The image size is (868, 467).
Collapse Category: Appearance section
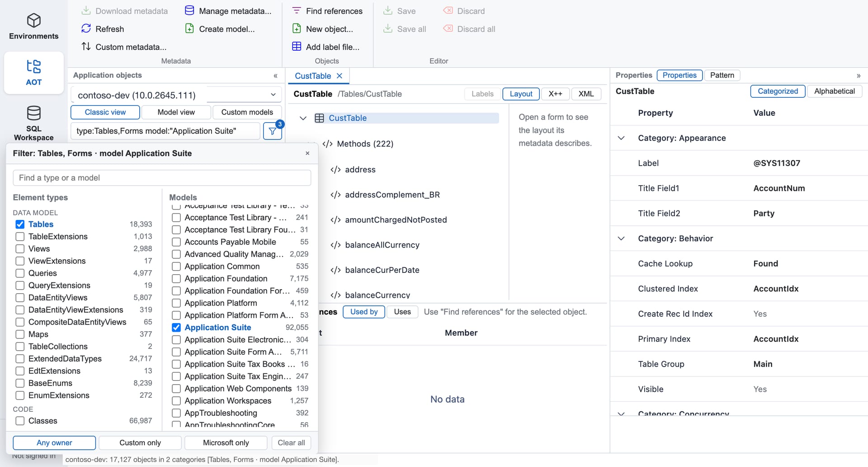click(621, 138)
